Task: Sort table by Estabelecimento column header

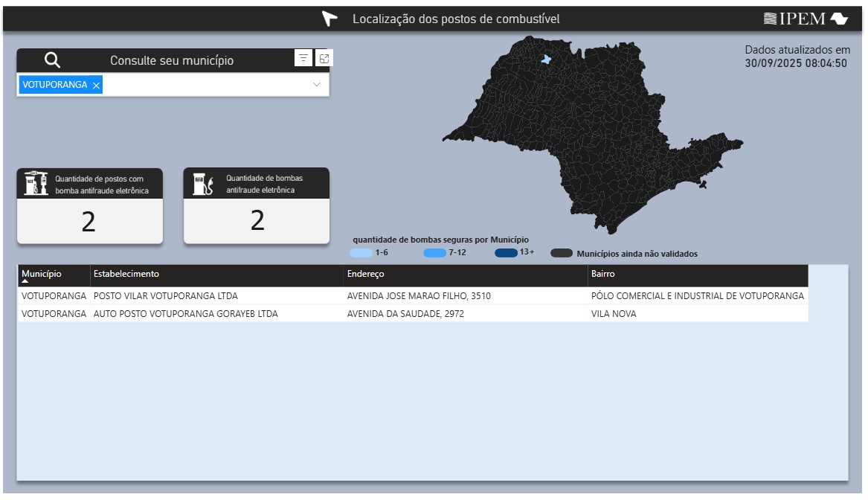Action: (x=126, y=274)
